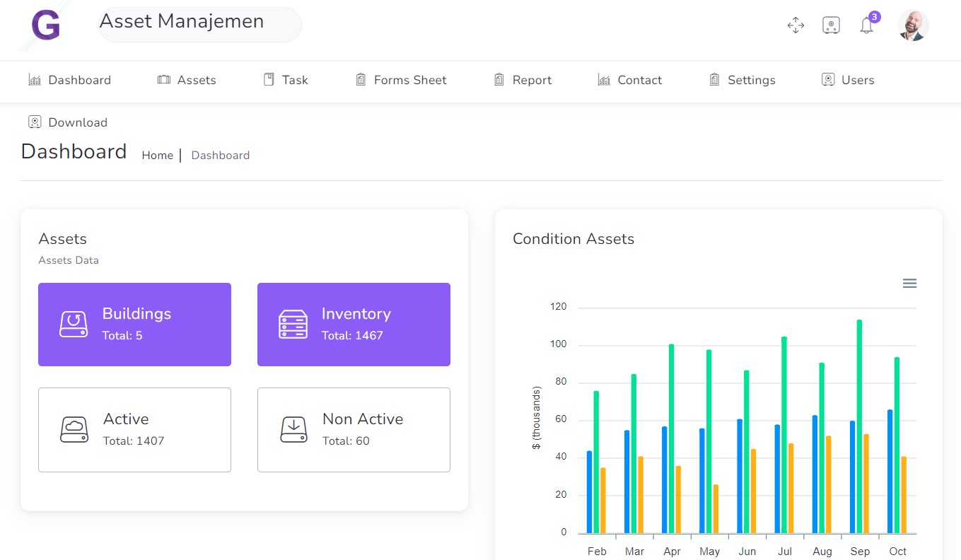The image size is (961, 560).
Task: Navigate to Settings in the nav bar
Action: click(x=742, y=80)
